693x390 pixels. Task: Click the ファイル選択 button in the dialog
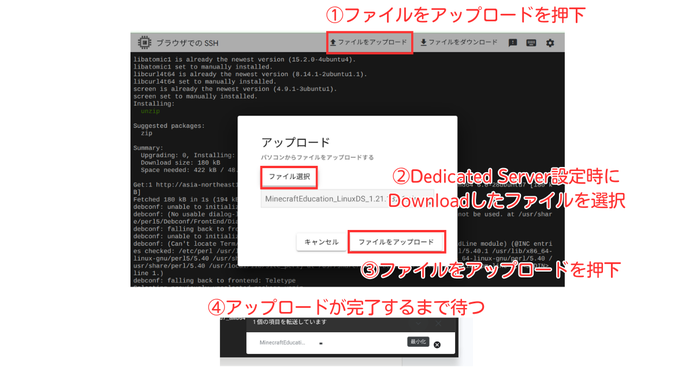pos(289,177)
